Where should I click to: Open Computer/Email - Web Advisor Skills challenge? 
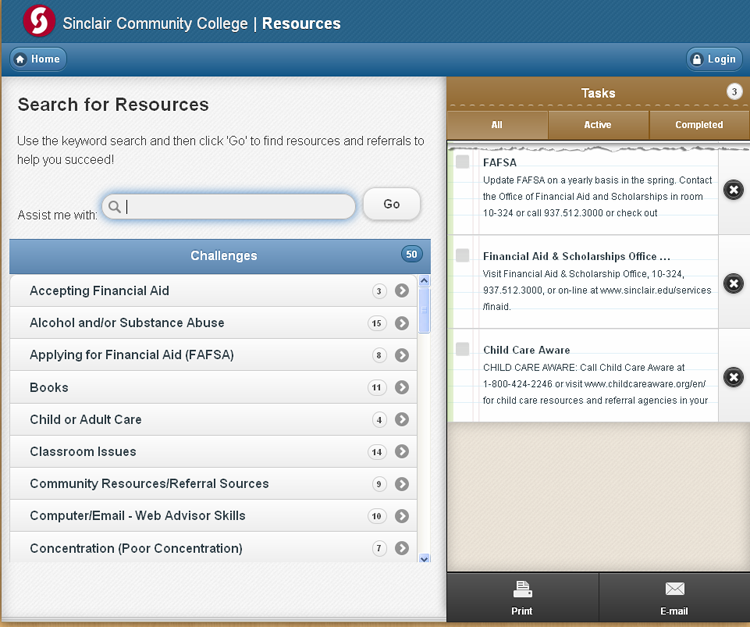[x=213, y=516]
